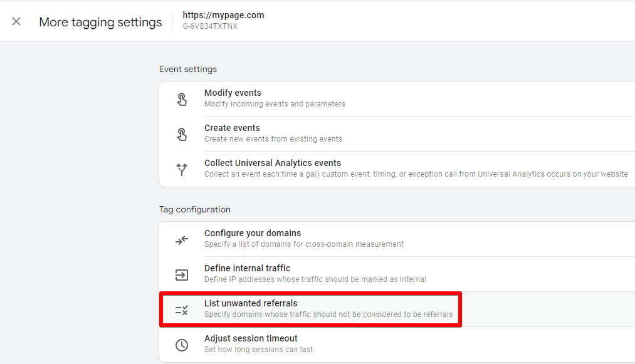Select the Modify events icon
This screenshot has height=364, width=635.
[x=182, y=98]
